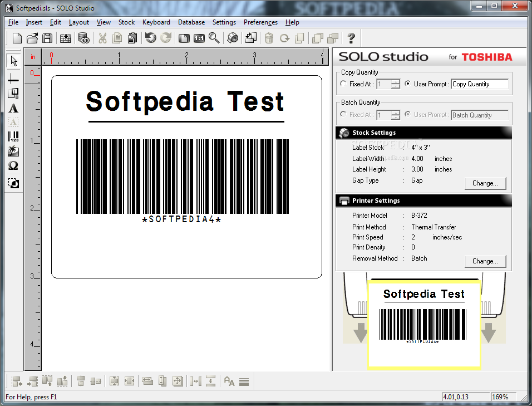Image resolution: width=532 pixels, height=406 pixels.
Task: Undo the last action with the Undo icon
Action: (x=150, y=38)
